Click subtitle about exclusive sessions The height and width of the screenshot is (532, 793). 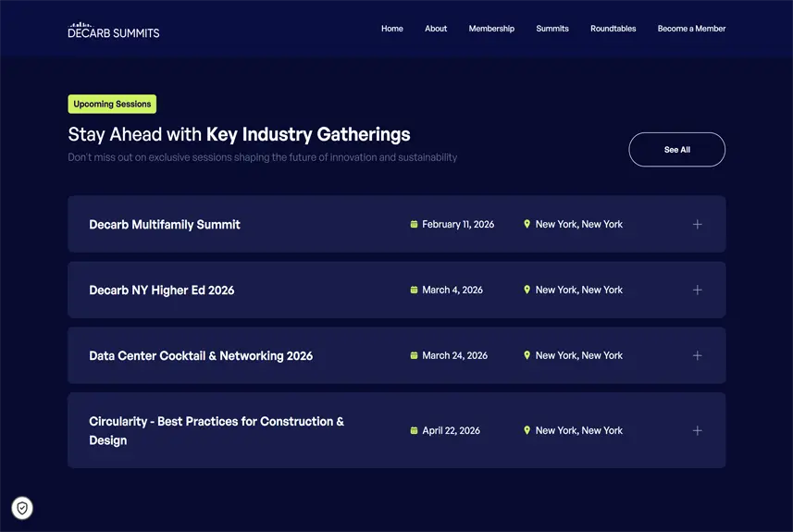click(x=263, y=157)
